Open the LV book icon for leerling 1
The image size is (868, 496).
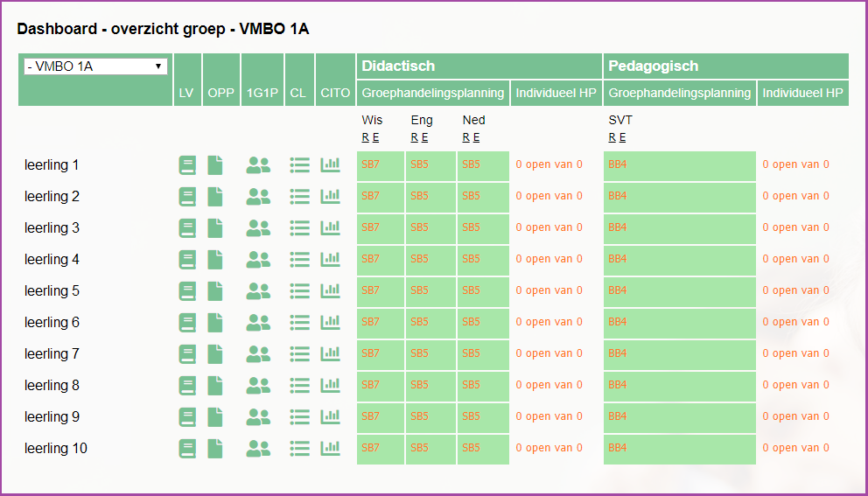tap(187, 165)
